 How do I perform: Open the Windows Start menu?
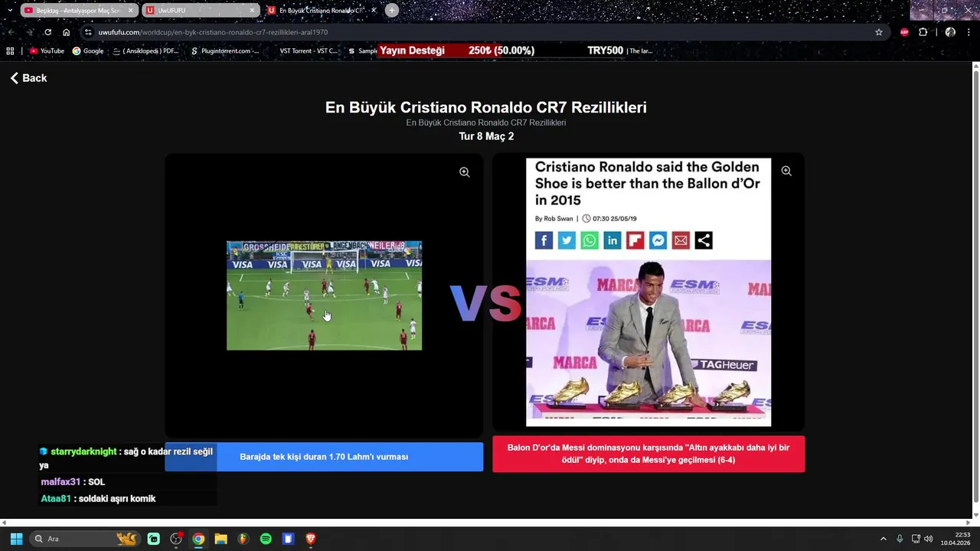click(16, 539)
